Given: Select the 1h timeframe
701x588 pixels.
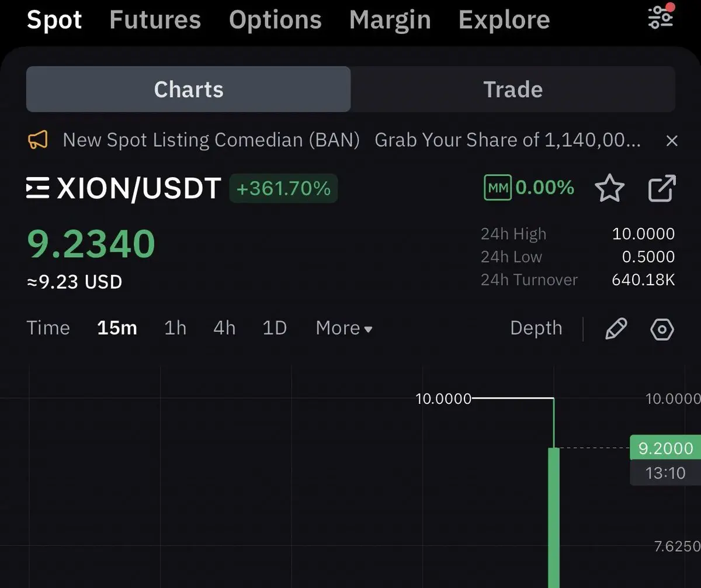Looking at the screenshot, I should [x=175, y=328].
